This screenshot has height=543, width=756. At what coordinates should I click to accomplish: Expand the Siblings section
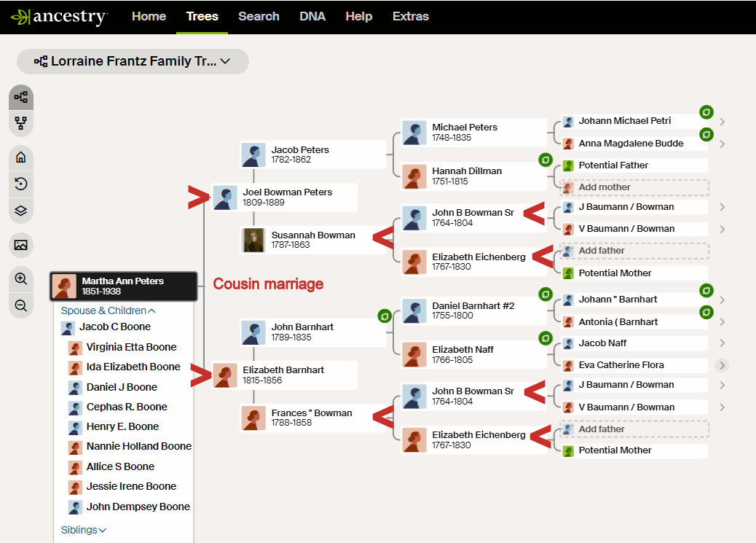84,530
